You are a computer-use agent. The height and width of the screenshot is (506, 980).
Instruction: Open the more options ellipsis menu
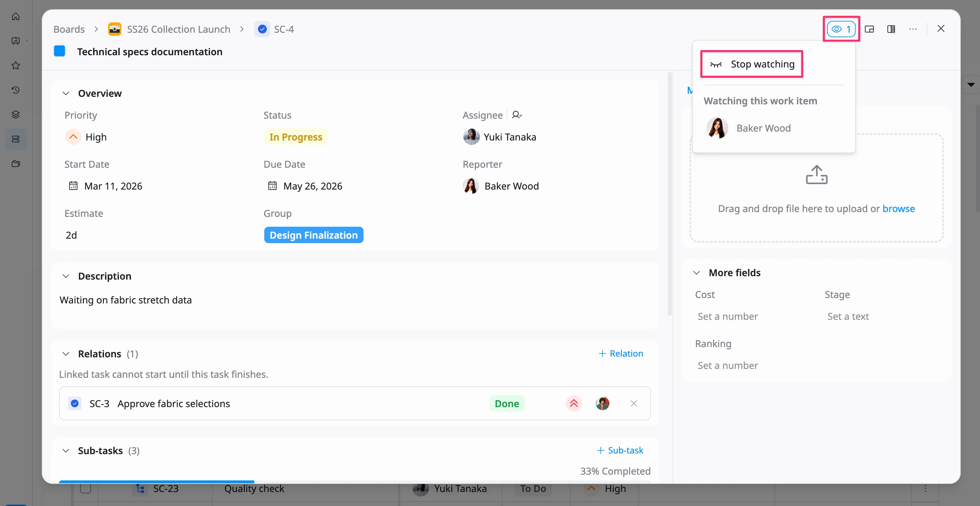click(x=913, y=29)
